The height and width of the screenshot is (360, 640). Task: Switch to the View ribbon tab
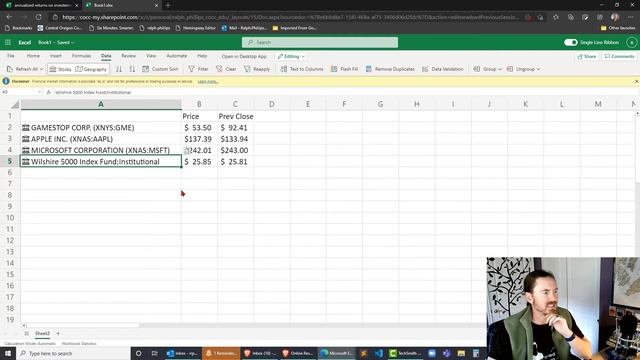point(151,56)
